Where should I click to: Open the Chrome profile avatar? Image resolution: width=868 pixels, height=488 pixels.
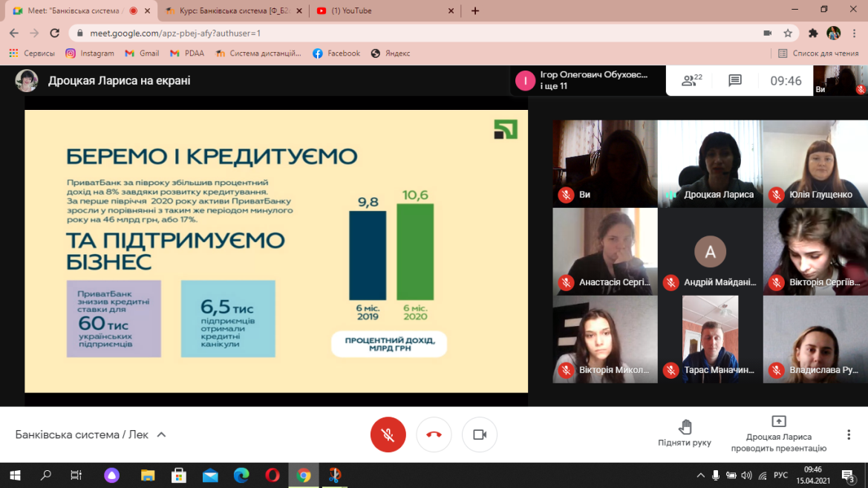click(834, 33)
